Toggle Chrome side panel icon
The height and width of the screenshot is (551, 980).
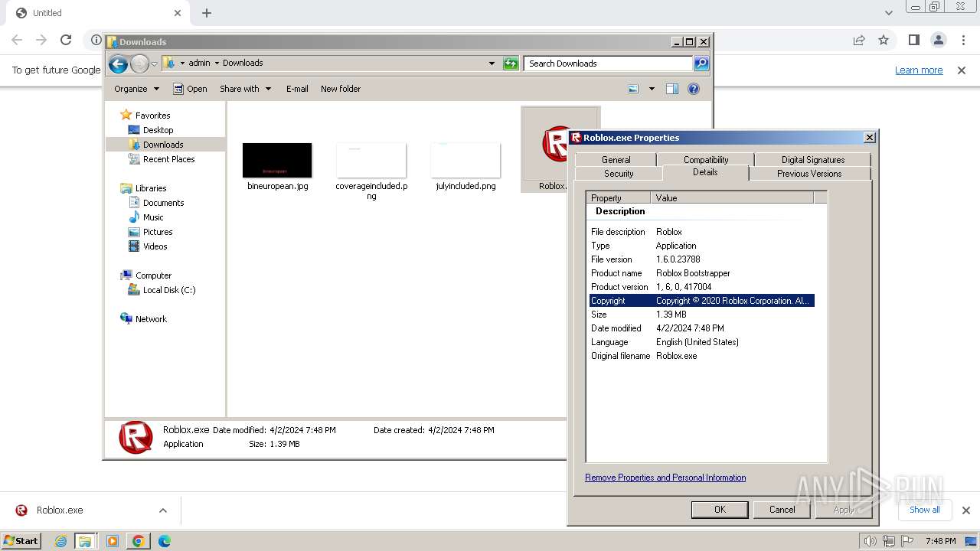point(913,40)
